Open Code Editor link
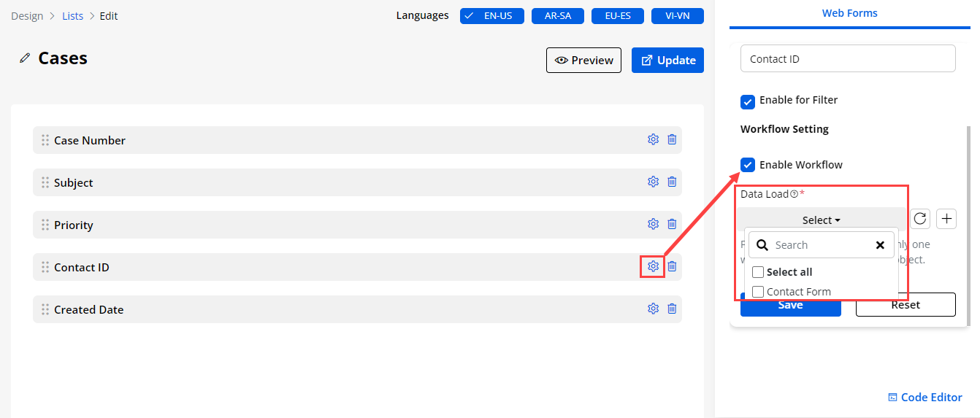The height and width of the screenshot is (418, 980). pos(925,397)
